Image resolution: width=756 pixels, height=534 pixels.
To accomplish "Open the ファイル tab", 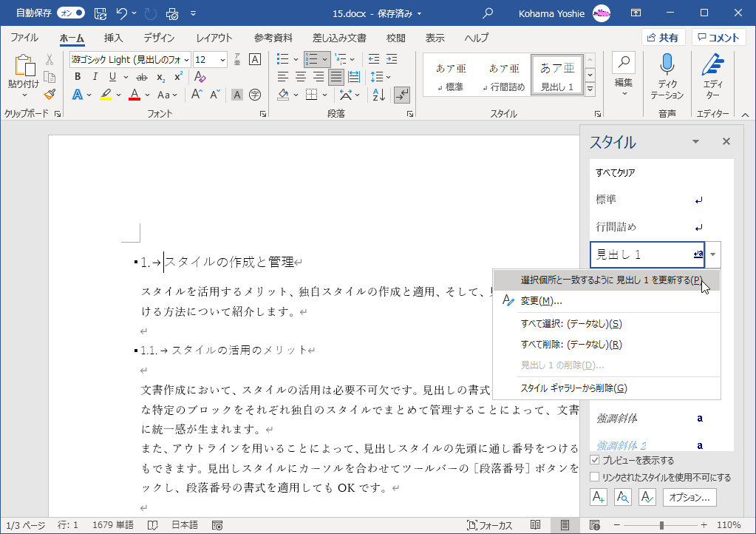I will click(x=24, y=38).
